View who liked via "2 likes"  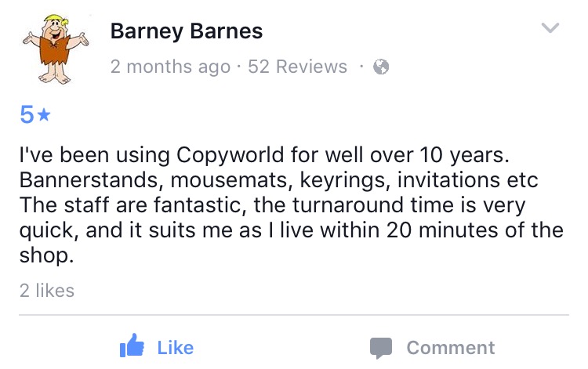[x=47, y=291]
